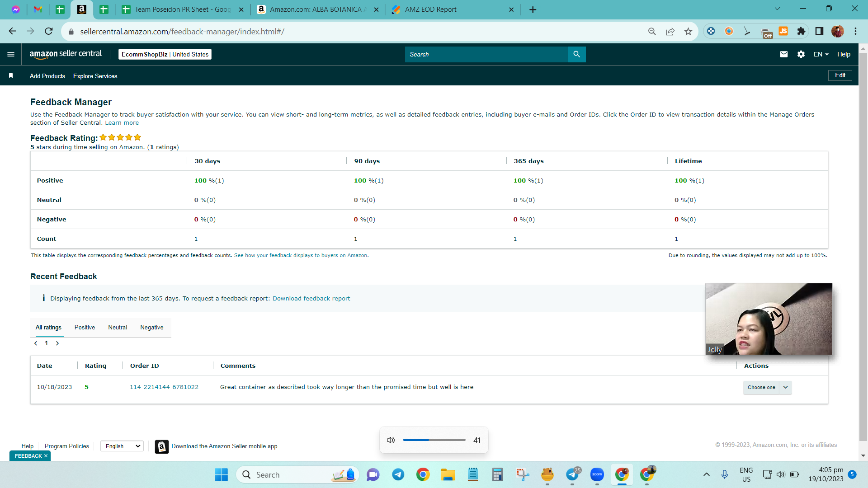This screenshot has height=488, width=868.
Task: Open a new browser tab
Action: [x=533, y=9]
